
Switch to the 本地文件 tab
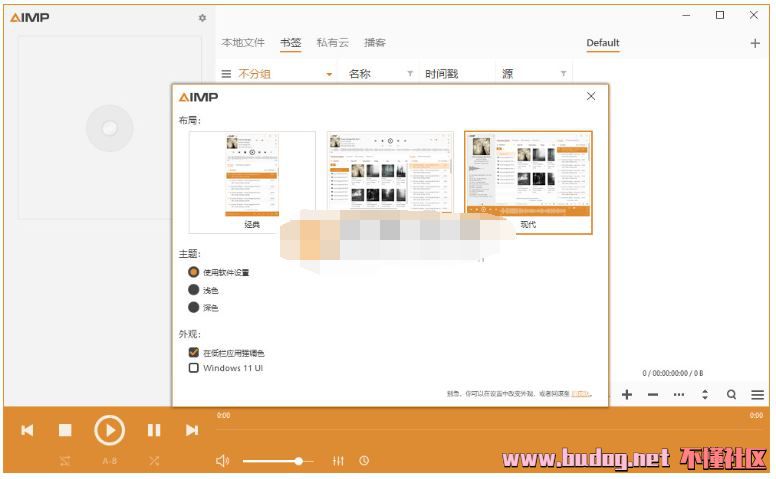pos(243,43)
